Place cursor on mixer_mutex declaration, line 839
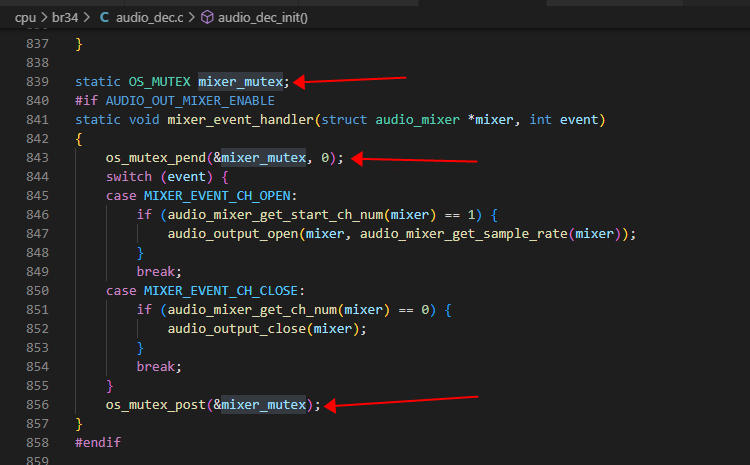750x465 pixels. coord(241,82)
